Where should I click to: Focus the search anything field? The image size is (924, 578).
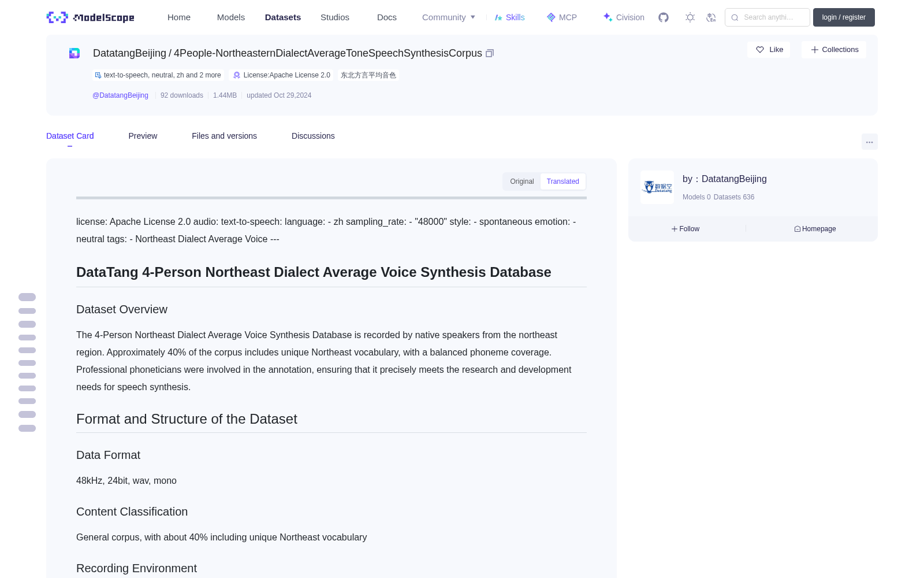coord(767,17)
